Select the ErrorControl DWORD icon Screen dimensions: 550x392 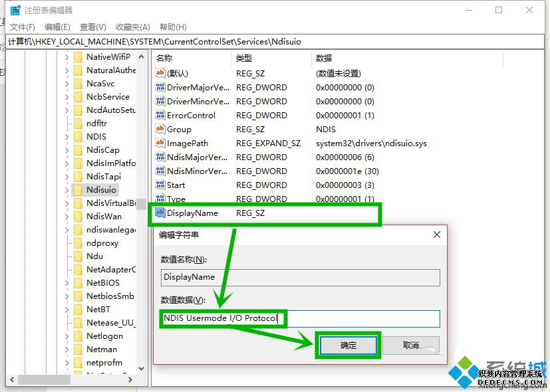160,115
